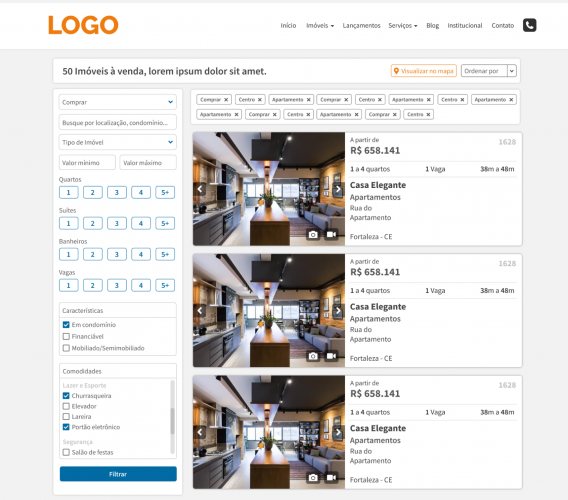Open Contato page

(503, 26)
